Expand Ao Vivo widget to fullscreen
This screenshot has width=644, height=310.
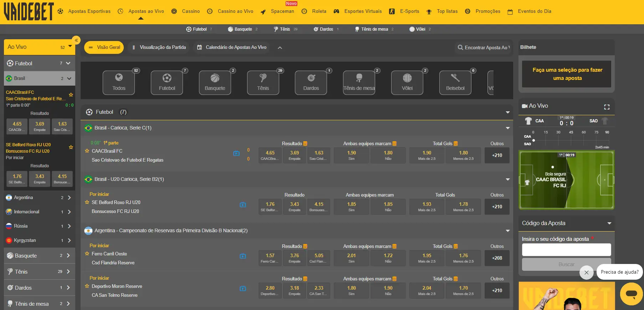click(x=607, y=107)
